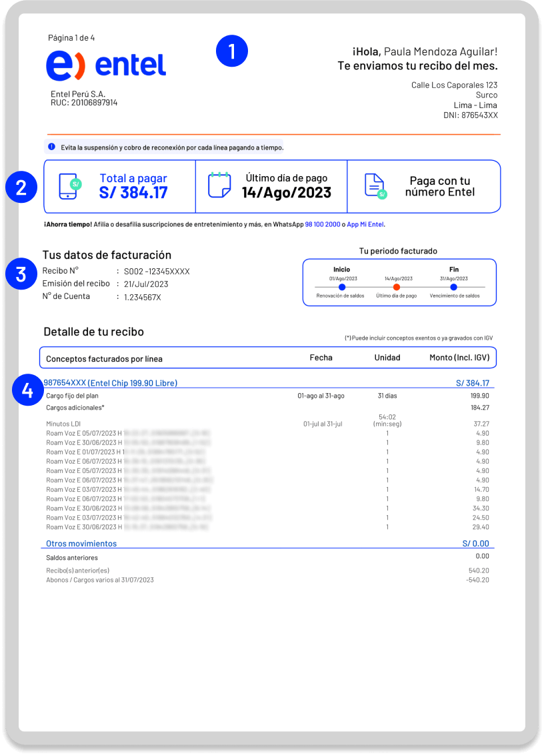Click the numbered marker 3 circle
The height and width of the screenshot is (756, 544).
pos(21,275)
